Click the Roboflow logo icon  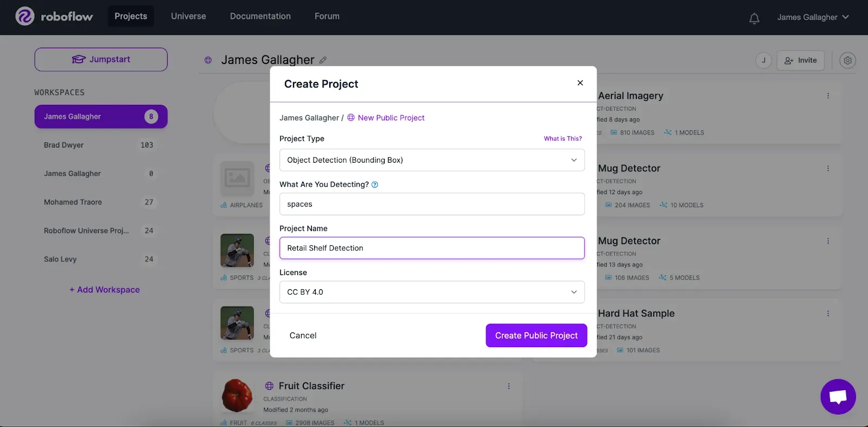(x=25, y=16)
